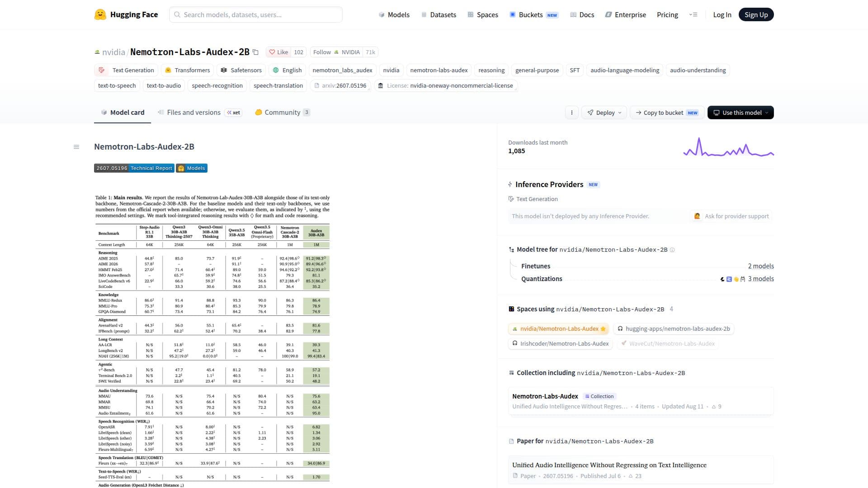Open the arxiv:2607.05196 tag

point(340,85)
